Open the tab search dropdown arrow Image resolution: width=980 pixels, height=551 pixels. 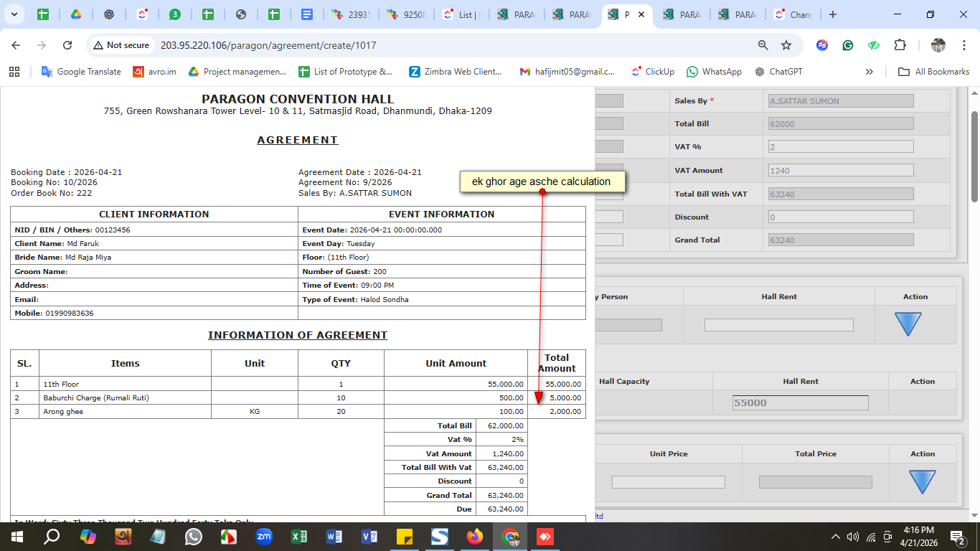pyautogui.click(x=15, y=14)
